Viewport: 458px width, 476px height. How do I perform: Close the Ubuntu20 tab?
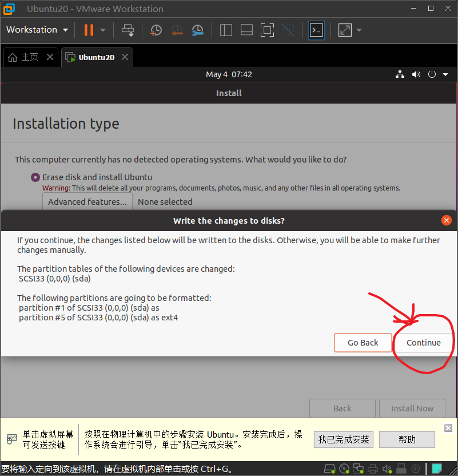[x=125, y=57]
